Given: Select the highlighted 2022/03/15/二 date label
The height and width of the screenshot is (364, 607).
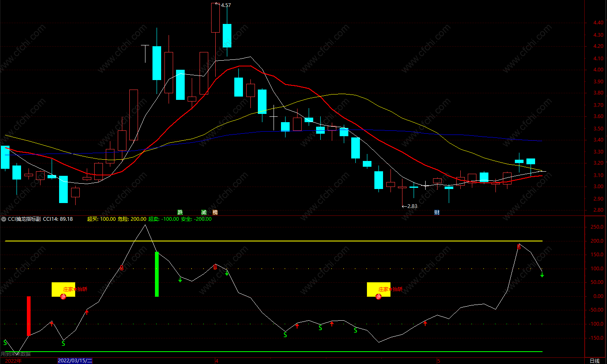Looking at the screenshot, I should [x=75, y=361].
